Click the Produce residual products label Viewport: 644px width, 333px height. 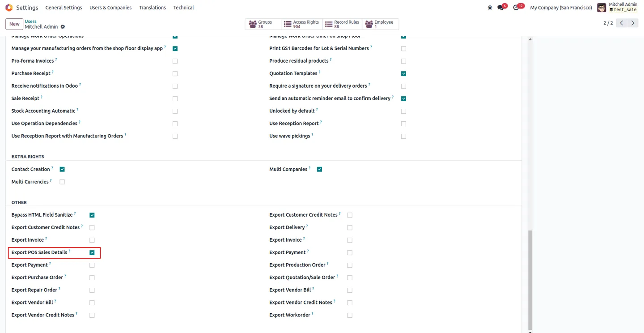tap(299, 61)
